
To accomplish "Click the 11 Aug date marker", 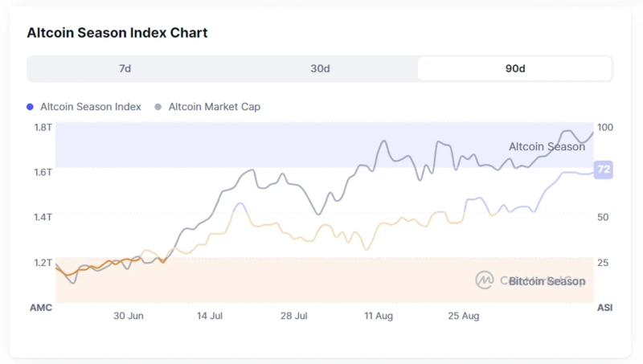I will pos(378,316).
